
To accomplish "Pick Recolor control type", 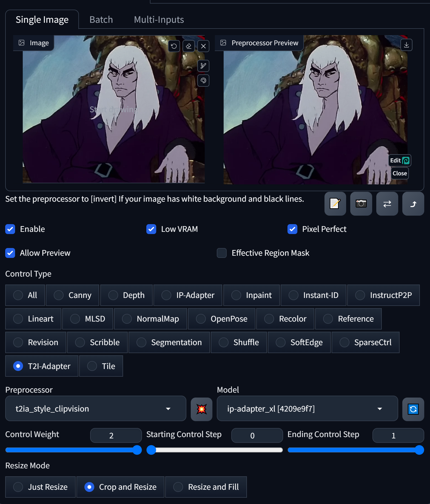I will tap(285, 319).
